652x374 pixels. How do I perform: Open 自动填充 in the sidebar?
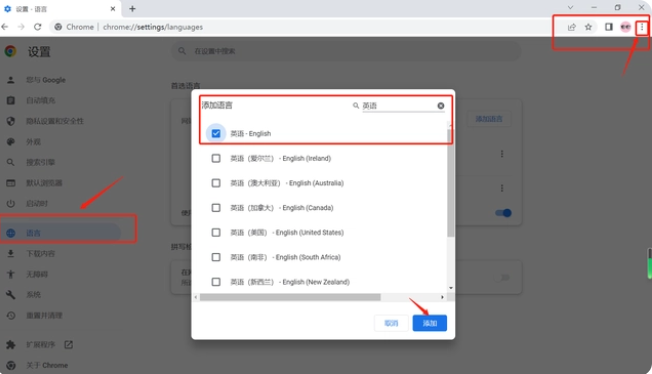coord(40,100)
